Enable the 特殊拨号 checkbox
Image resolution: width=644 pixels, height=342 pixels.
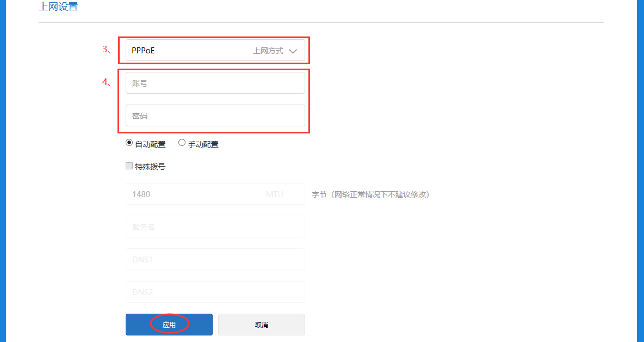point(129,166)
